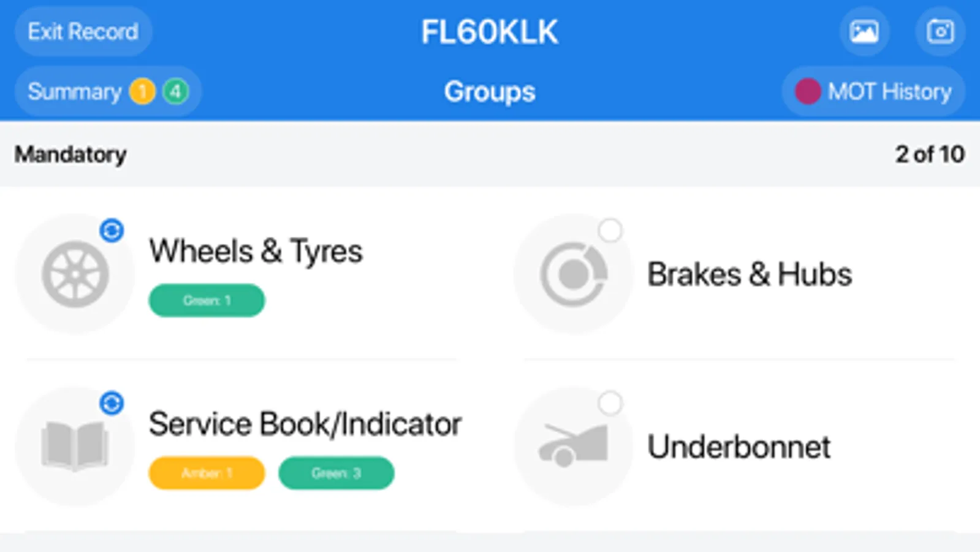Toggle the empty status circle on Underbonnet
This screenshot has width=980, height=552.
(610, 403)
